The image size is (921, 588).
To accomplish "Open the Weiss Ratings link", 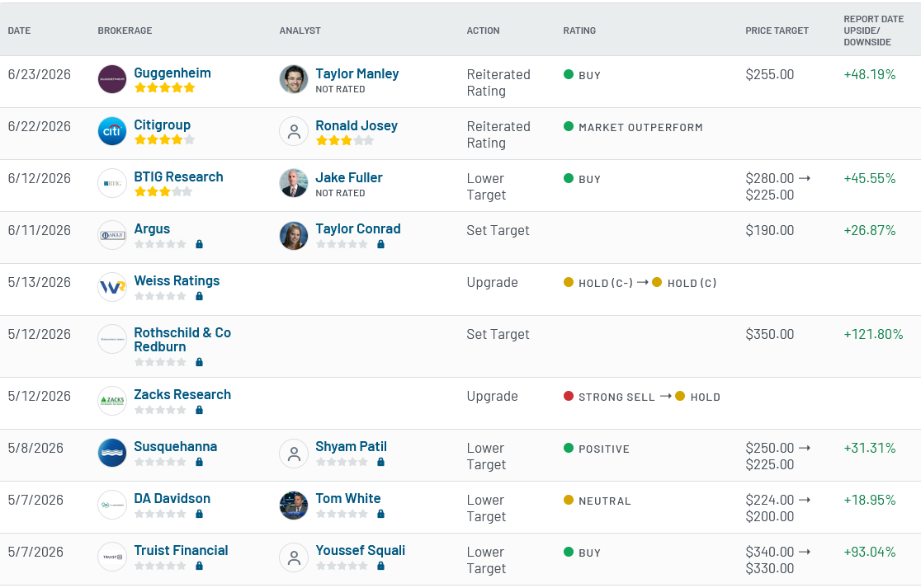I will 177,280.
